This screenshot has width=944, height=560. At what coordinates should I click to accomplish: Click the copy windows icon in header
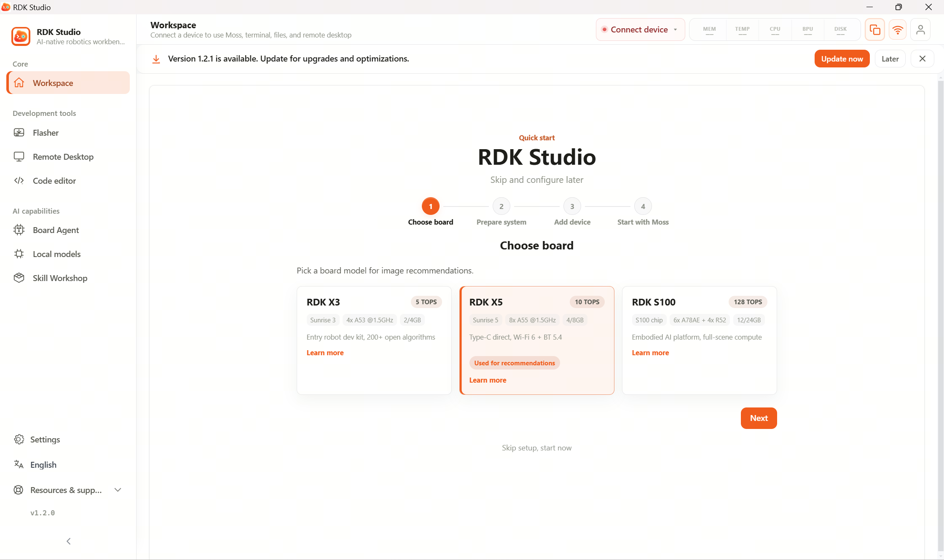(875, 29)
